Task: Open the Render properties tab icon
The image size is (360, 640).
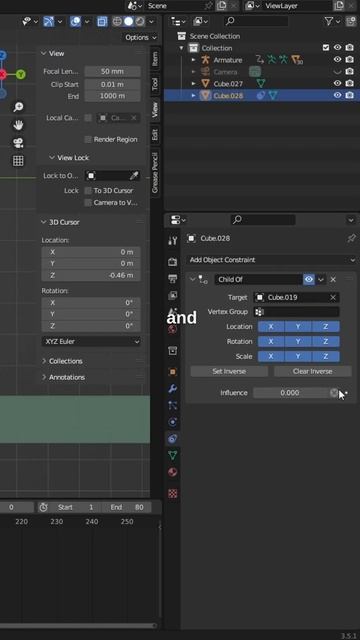Action: coord(173,261)
